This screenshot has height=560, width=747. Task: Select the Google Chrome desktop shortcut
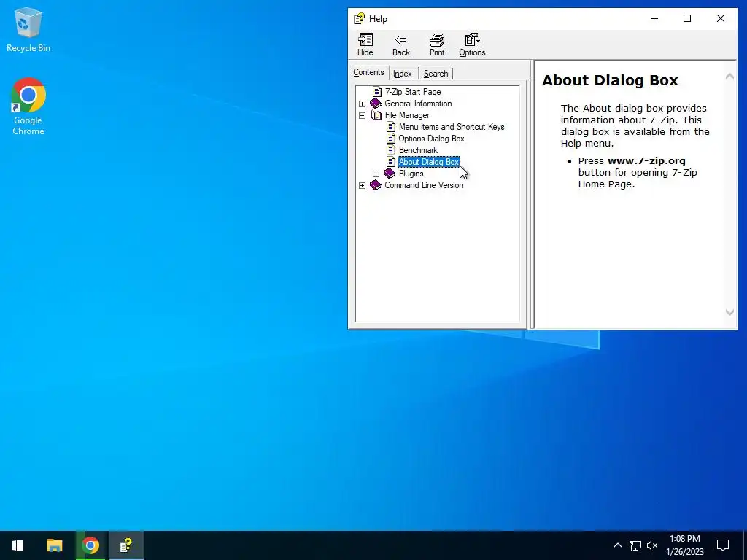(28, 106)
